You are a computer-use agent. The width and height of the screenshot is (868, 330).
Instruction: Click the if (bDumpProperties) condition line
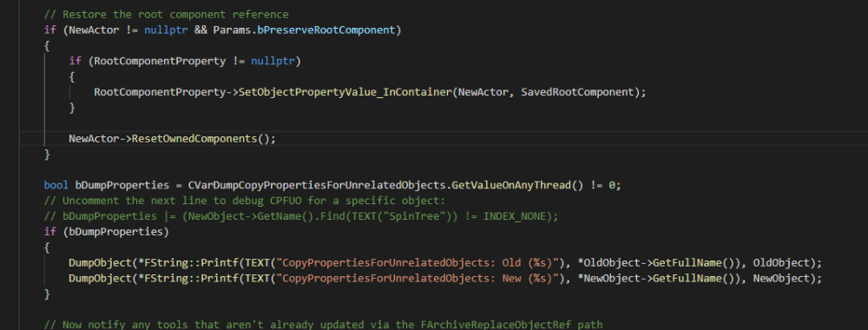(x=106, y=232)
